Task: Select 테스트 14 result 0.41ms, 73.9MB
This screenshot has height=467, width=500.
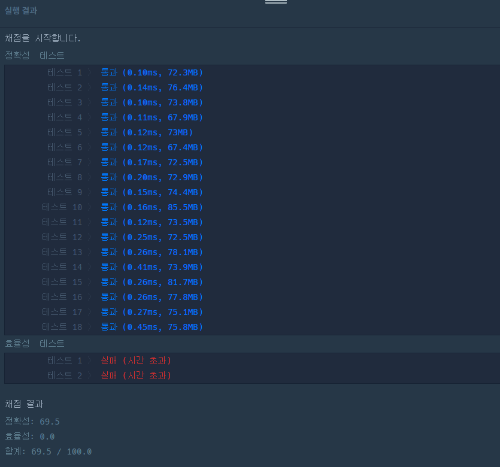Action: tap(152, 267)
